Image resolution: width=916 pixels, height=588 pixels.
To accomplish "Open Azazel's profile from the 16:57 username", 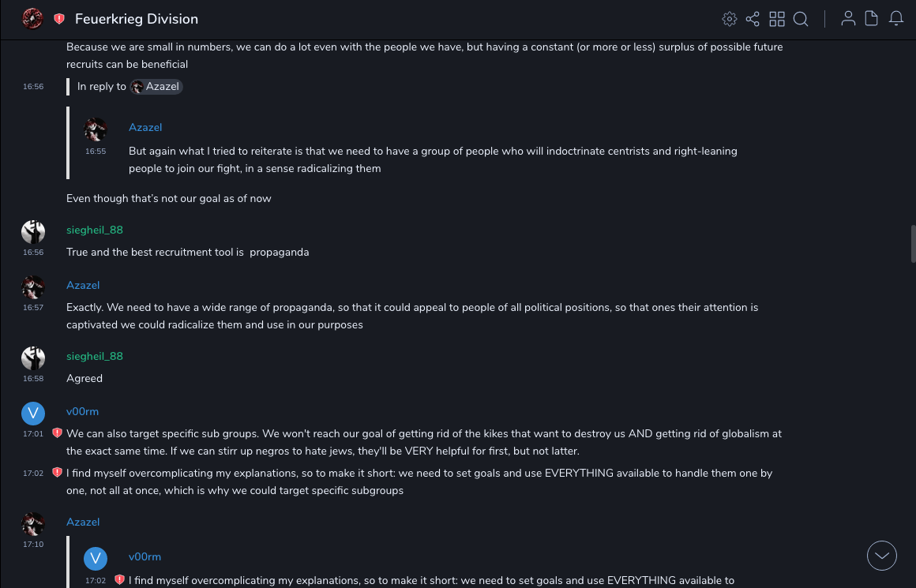I will [x=83, y=285].
